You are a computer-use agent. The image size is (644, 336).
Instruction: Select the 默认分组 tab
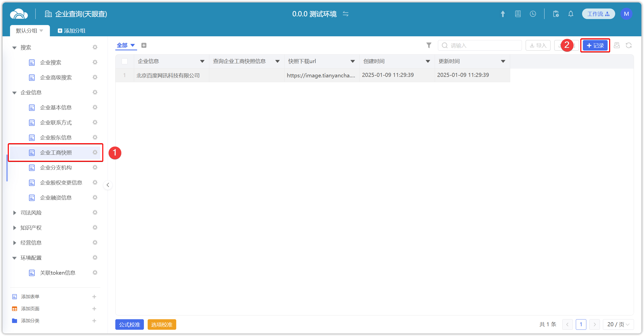pos(27,31)
